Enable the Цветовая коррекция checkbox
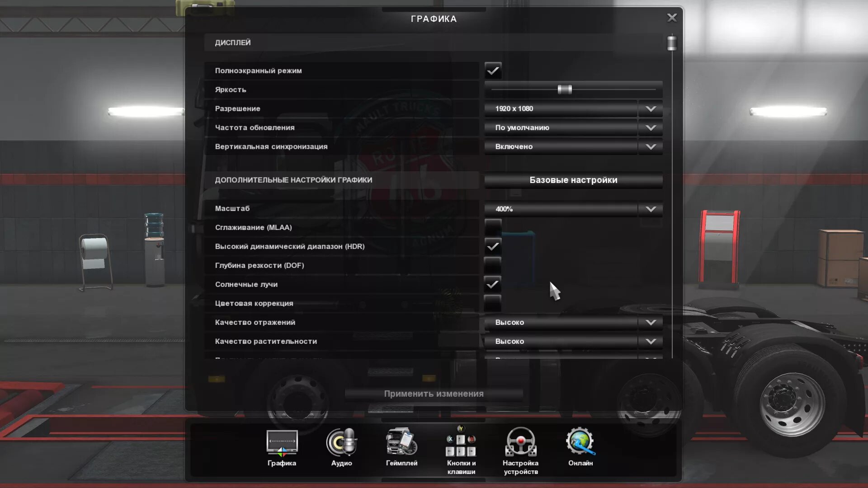The image size is (868, 488). tap(493, 303)
